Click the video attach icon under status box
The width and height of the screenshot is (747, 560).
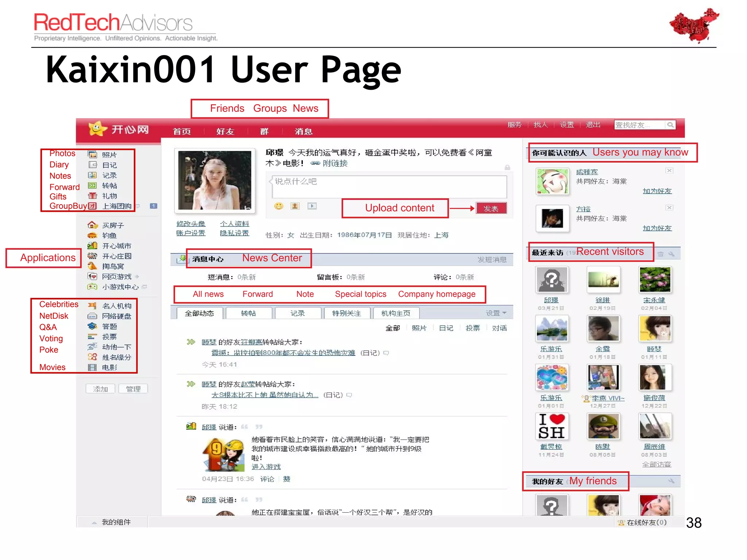click(312, 206)
